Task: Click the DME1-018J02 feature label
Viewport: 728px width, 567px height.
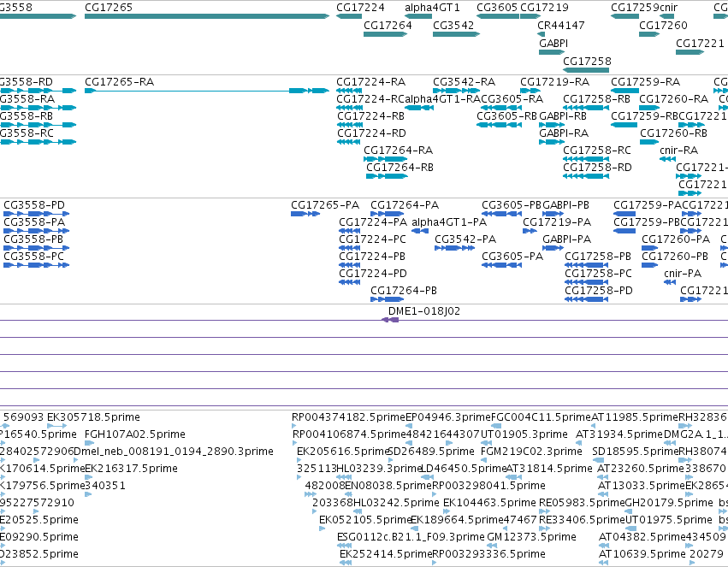Action: tap(424, 311)
